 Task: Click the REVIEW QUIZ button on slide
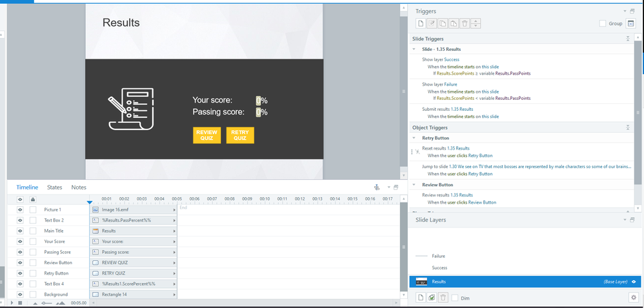pyautogui.click(x=207, y=135)
